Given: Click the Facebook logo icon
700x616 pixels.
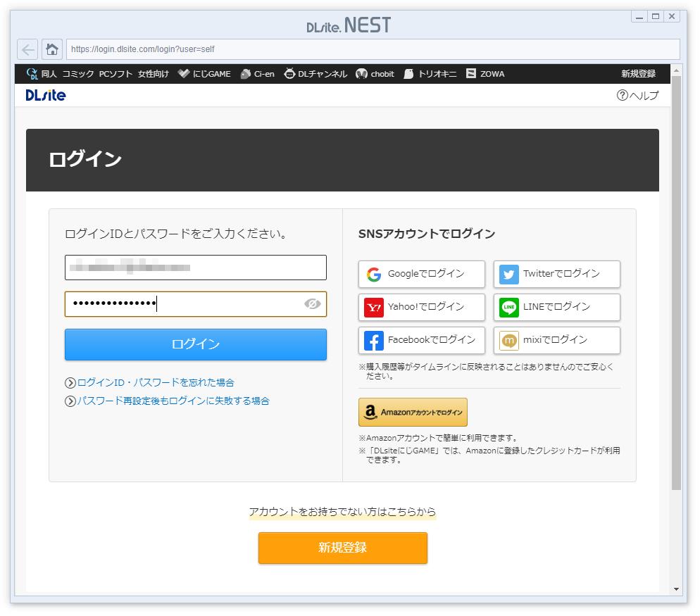Looking at the screenshot, I should pos(374,341).
